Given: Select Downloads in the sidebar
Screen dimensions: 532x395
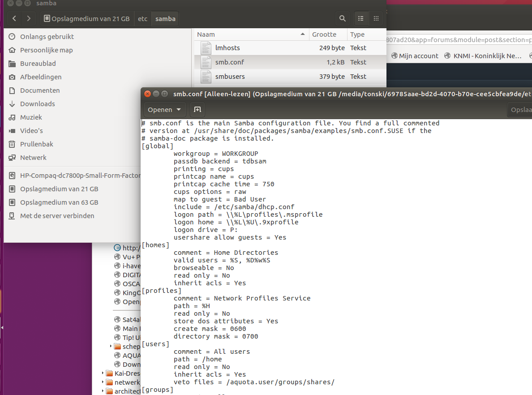Looking at the screenshot, I should (x=37, y=104).
